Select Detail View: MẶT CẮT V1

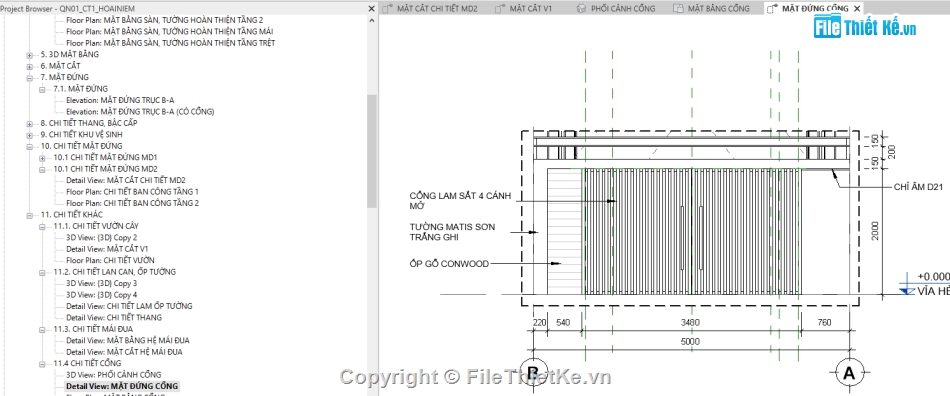click(107, 249)
